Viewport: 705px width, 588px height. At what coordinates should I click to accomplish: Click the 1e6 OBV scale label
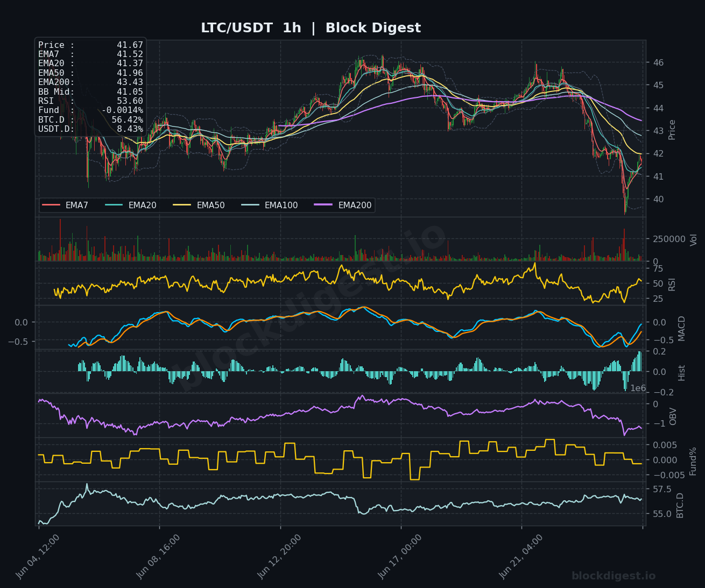(x=638, y=388)
